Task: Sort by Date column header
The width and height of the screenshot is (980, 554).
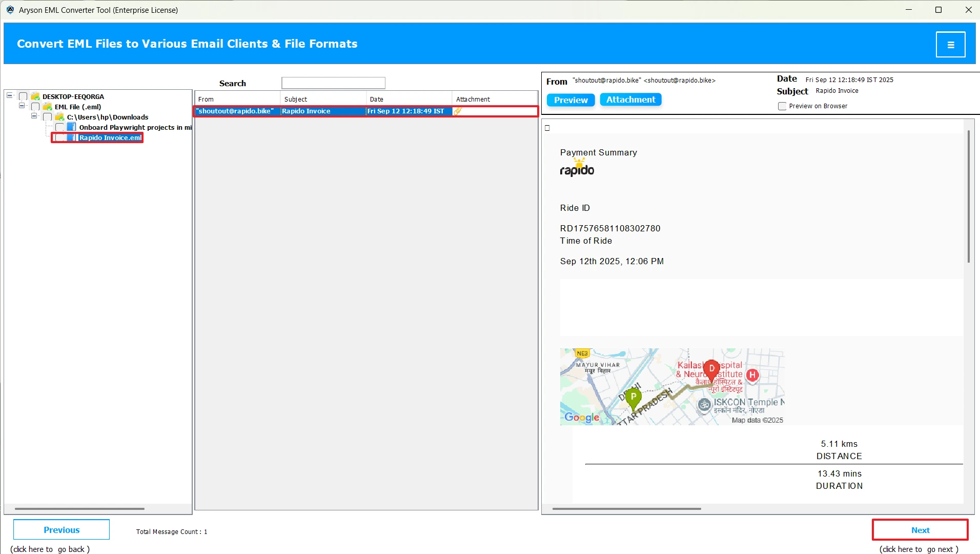Action: 409,99
